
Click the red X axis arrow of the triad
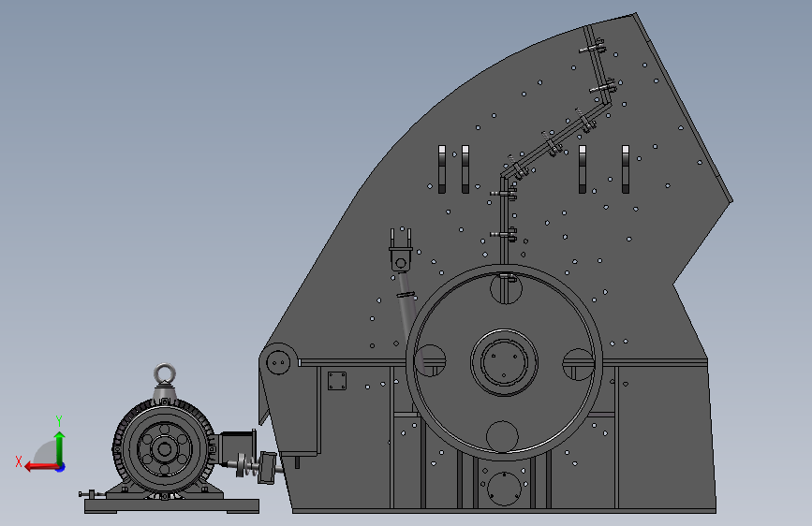click(x=41, y=467)
